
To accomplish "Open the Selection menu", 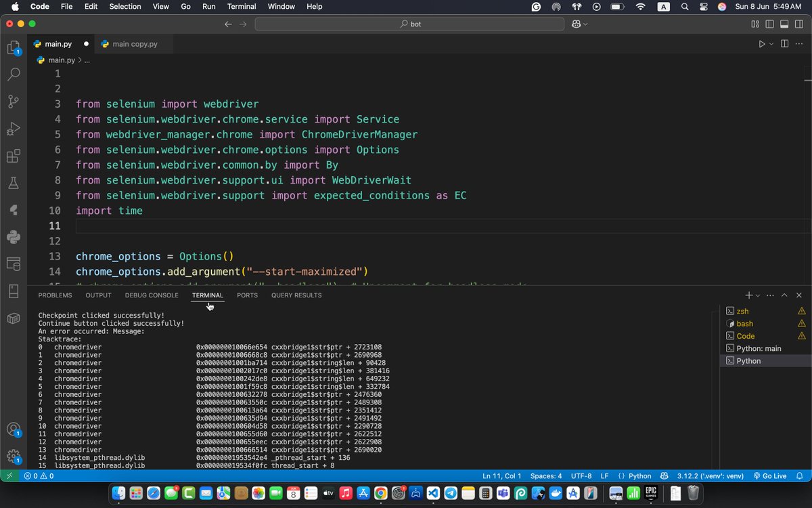I will 125,6.
